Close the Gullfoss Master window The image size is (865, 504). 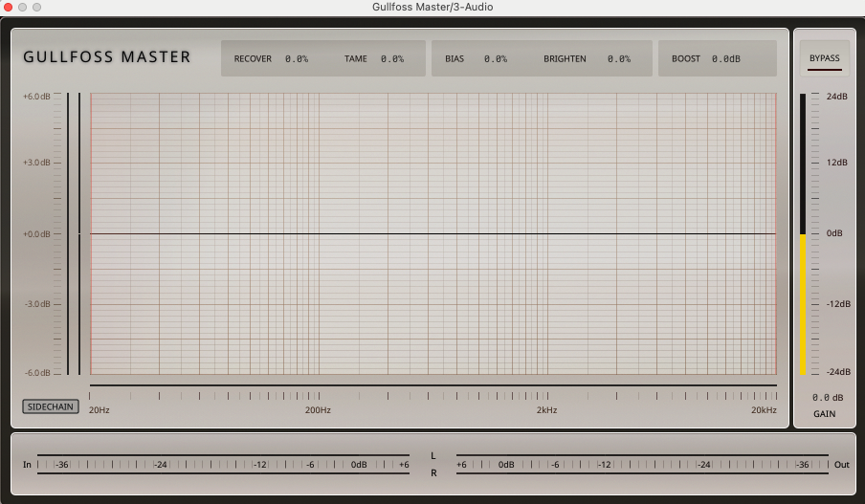7,7
